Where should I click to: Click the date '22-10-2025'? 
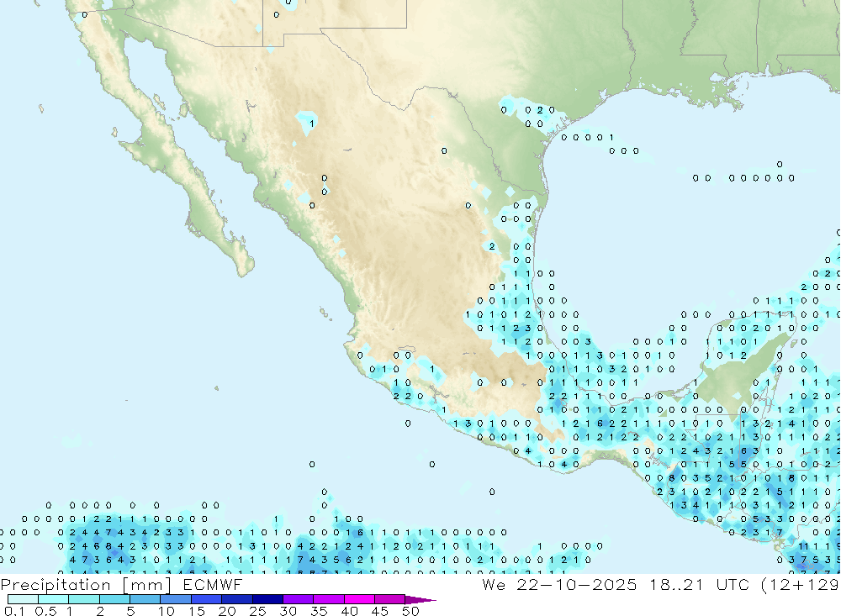click(577, 584)
